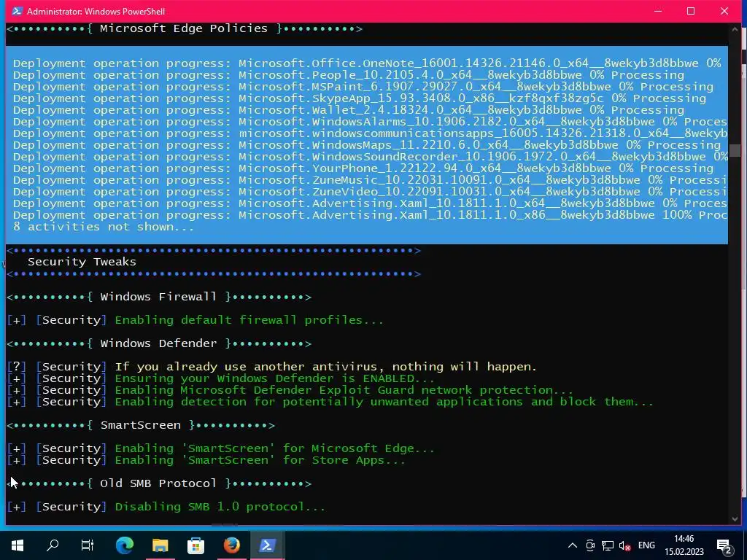Image resolution: width=747 pixels, height=560 pixels.
Task: Click 'Enabling default firewall profiles...' line
Action: (196, 320)
